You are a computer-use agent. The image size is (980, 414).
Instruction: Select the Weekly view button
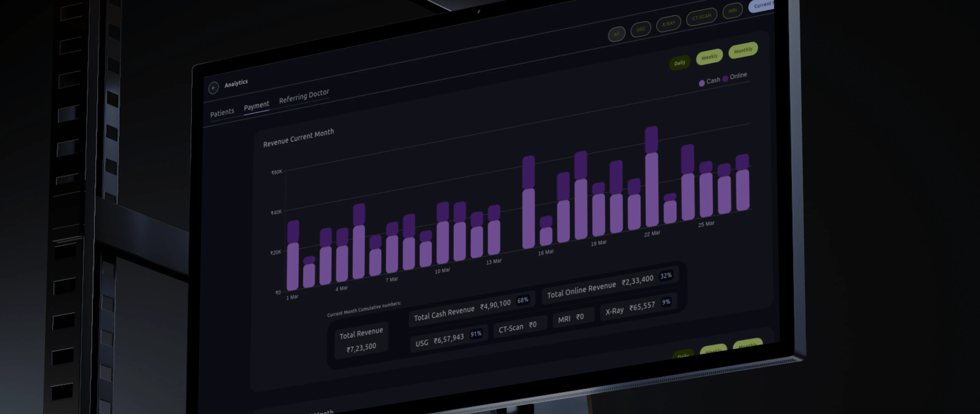coord(709,57)
